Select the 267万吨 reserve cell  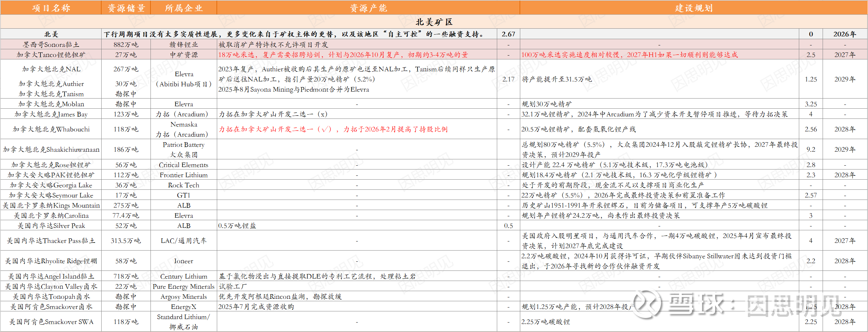click(x=126, y=69)
